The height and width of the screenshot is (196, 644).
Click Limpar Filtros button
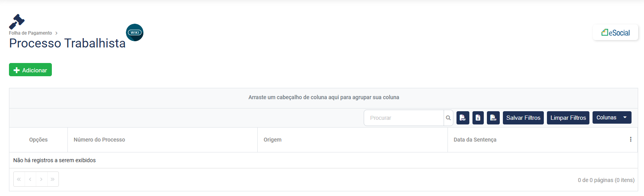coord(568,118)
